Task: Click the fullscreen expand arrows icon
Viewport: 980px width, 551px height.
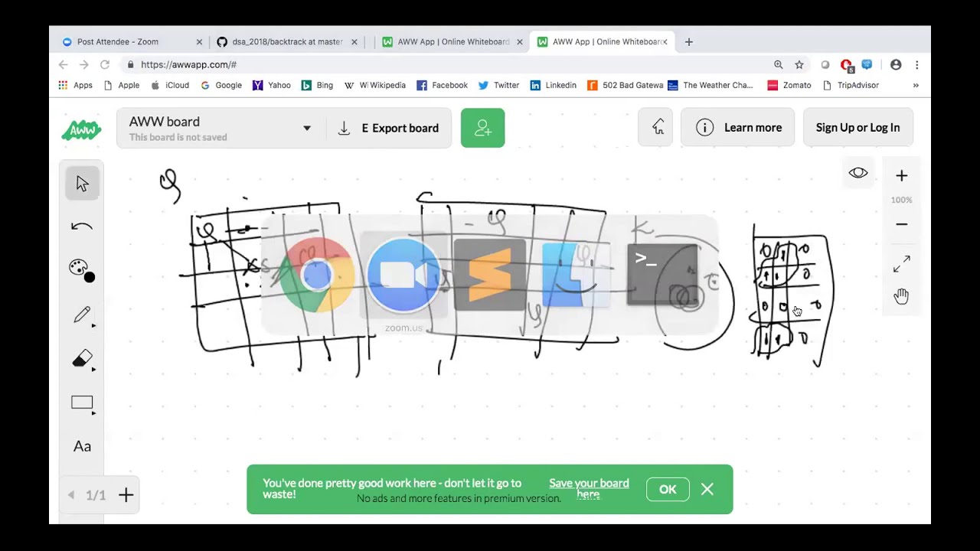Action: click(901, 264)
